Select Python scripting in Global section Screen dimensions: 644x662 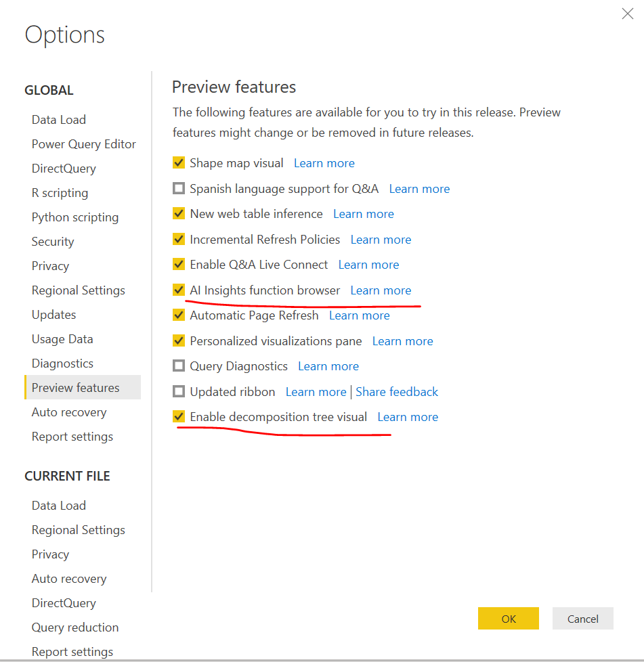[74, 217]
